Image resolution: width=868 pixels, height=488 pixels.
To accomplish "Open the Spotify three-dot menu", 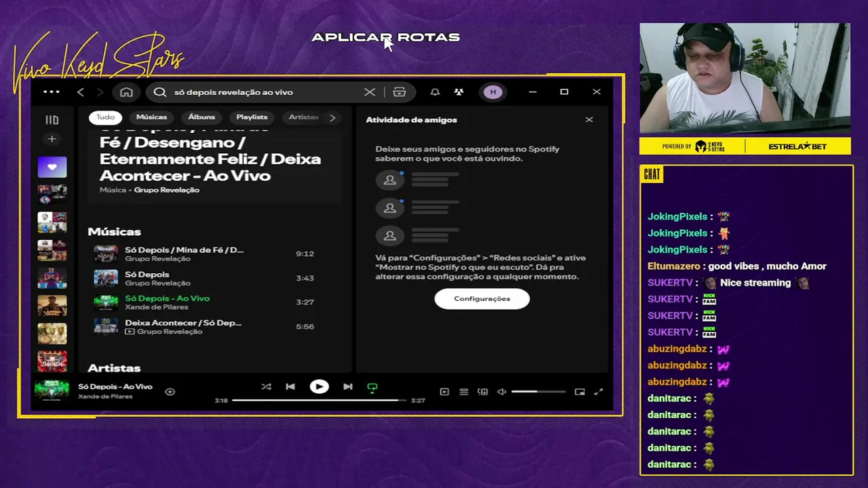I will pyautogui.click(x=52, y=91).
